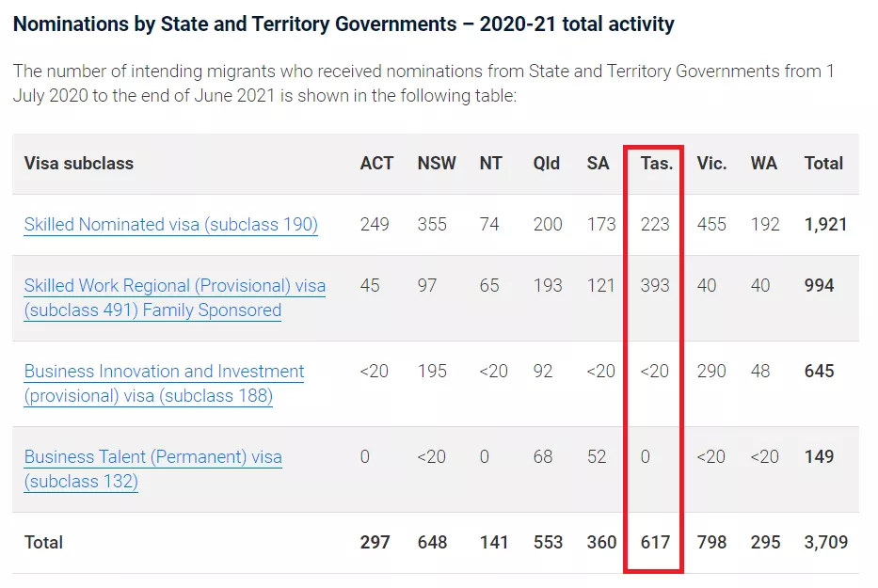Click Tasmania's subclass 491 value 393
The height and width of the screenshot is (588, 878).
pyautogui.click(x=655, y=286)
